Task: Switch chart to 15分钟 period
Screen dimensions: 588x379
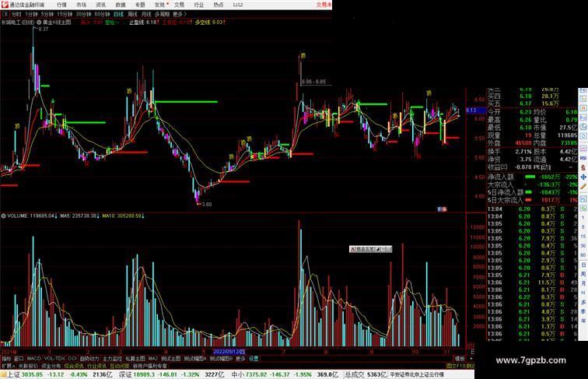Action: (x=65, y=14)
